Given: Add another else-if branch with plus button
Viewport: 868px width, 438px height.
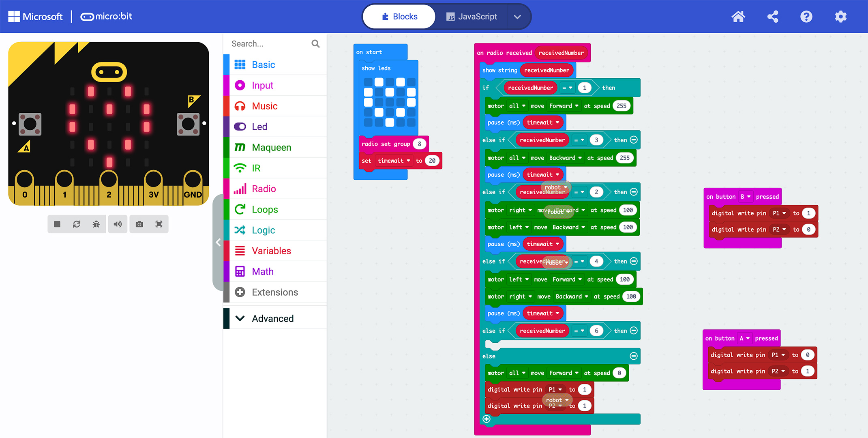Looking at the screenshot, I should [x=487, y=419].
